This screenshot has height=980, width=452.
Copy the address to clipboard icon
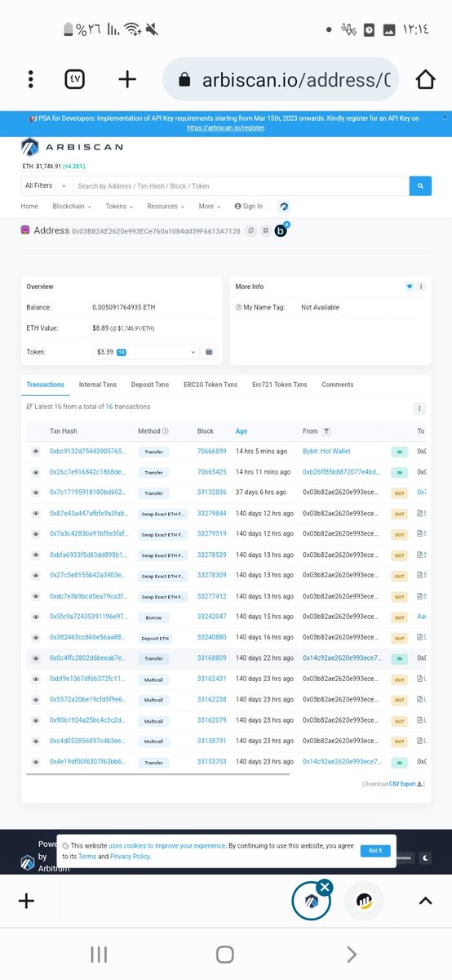[x=250, y=231]
